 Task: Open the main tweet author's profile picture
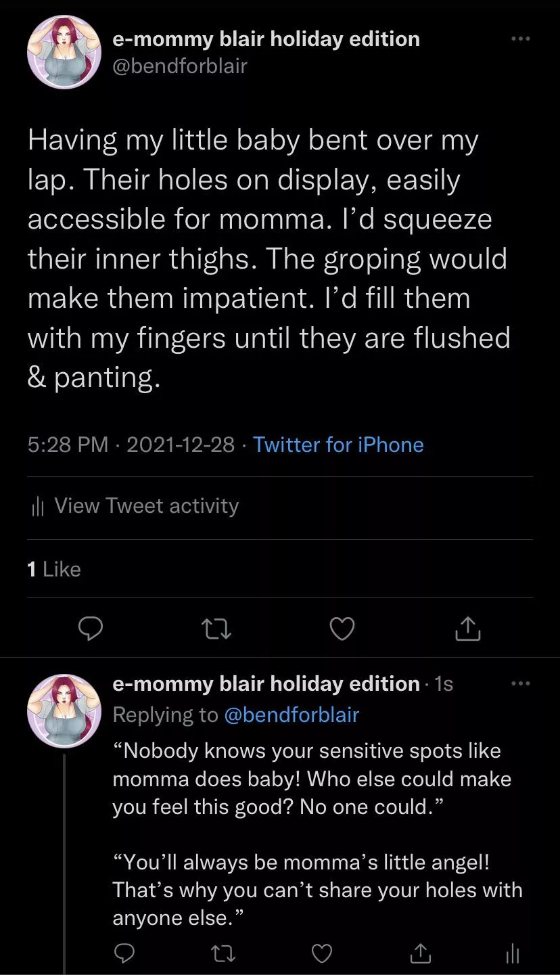pyautogui.click(x=64, y=52)
